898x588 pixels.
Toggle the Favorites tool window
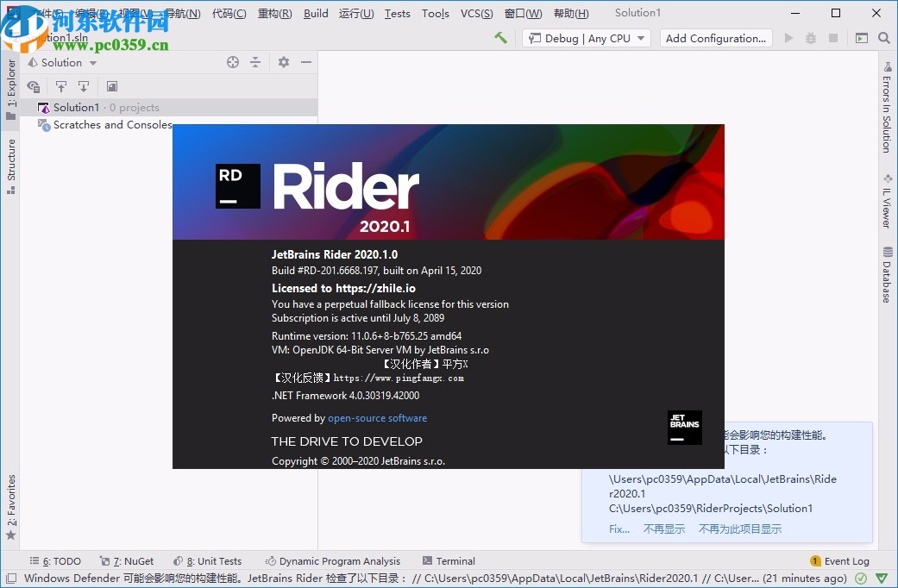(10, 500)
